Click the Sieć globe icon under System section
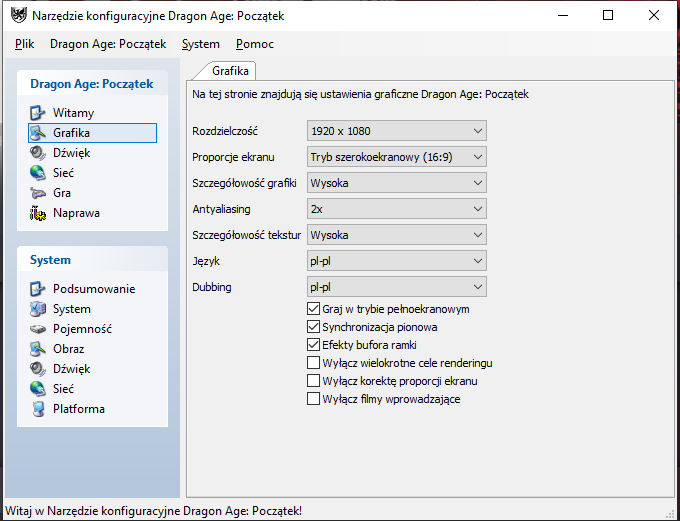 pos(38,389)
